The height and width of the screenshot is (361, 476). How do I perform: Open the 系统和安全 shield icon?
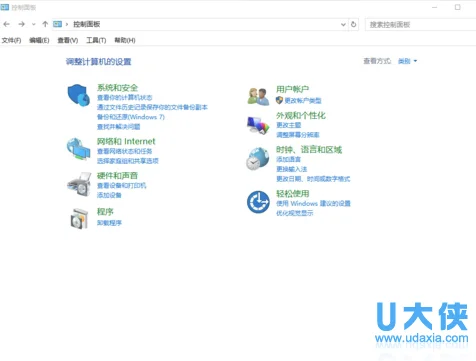tap(79, 95)
